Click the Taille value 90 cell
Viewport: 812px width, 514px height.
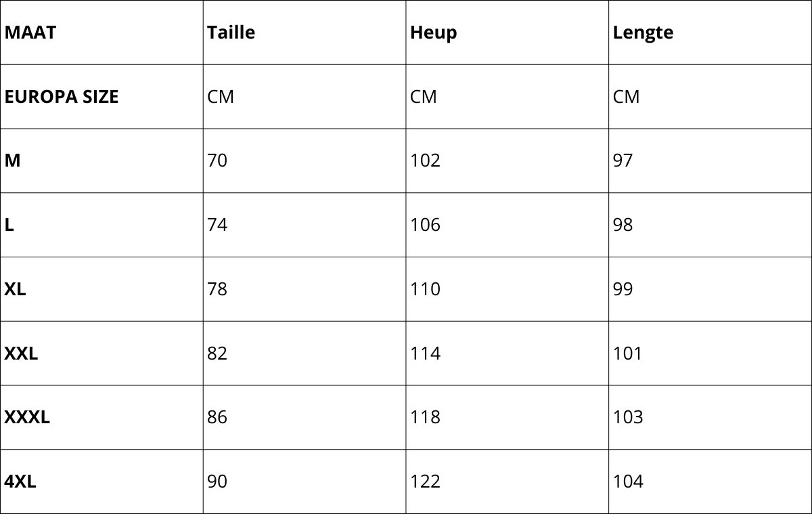(217, 481)
